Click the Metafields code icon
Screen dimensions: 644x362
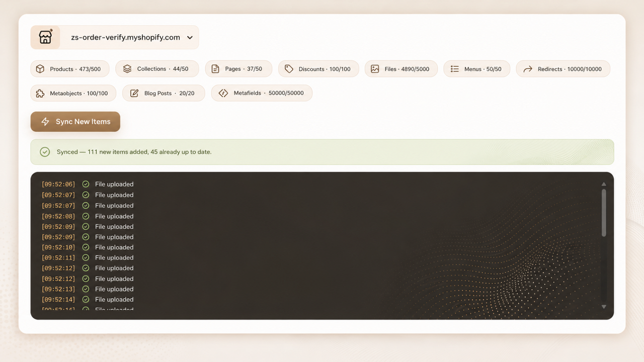point(223,93)
